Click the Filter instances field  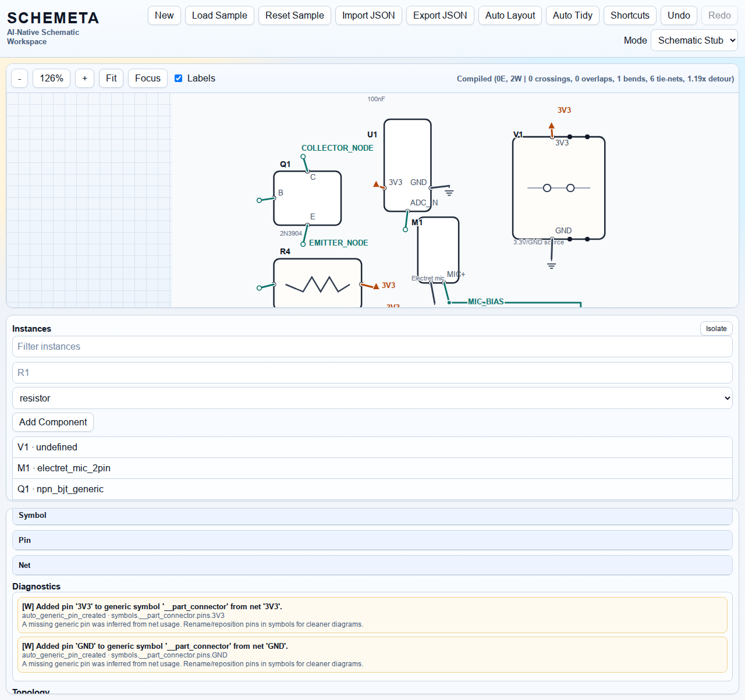372,347
